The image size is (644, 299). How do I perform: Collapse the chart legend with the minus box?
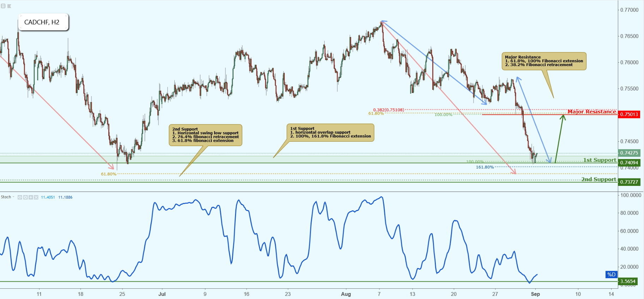(3, 6)
